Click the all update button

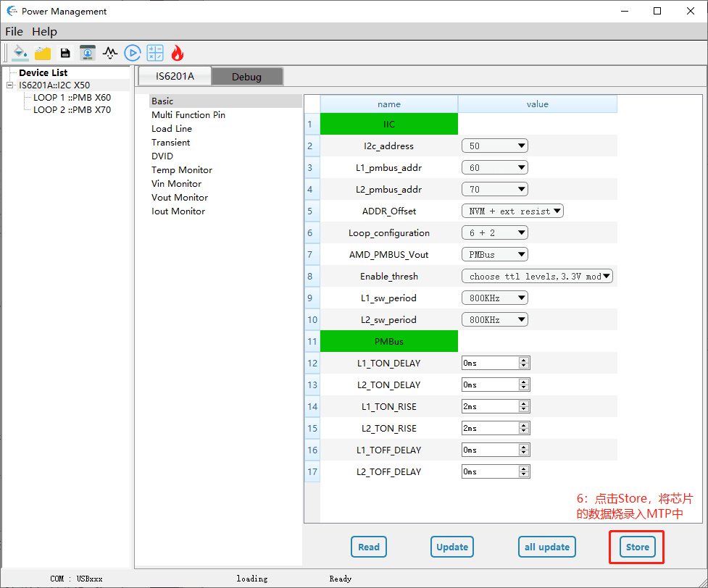(546, 547)
